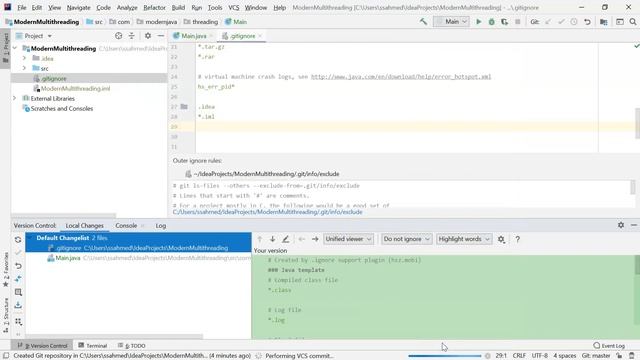Click the Stop process icon
Viewport: 640px width, 360px height.
point(518,22)
